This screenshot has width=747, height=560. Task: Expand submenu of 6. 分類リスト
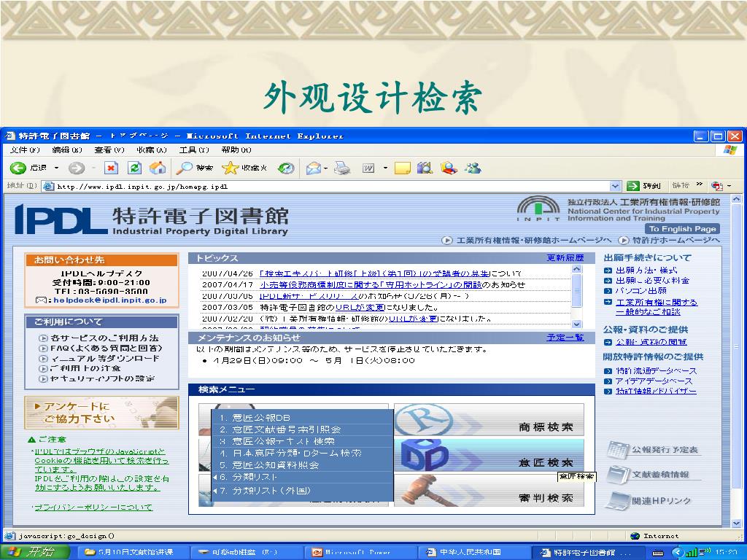[x=215, y=477]
